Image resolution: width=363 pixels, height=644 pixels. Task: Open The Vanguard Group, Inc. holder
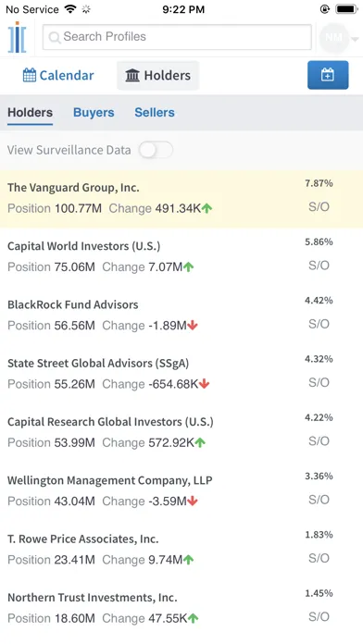click(181, 199)
